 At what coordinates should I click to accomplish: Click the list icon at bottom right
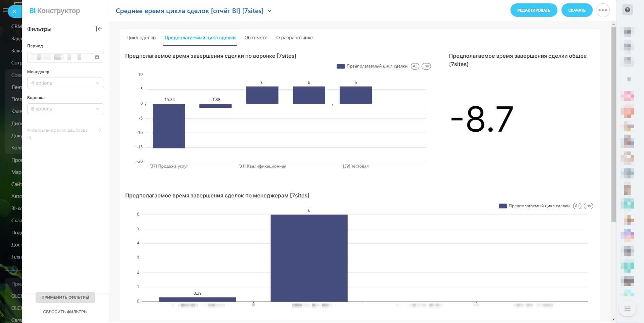tap(627, 309)
